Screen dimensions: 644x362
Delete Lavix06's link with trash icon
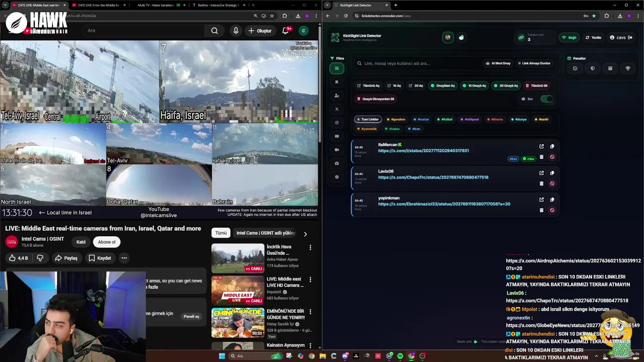[x=541, y=184]
